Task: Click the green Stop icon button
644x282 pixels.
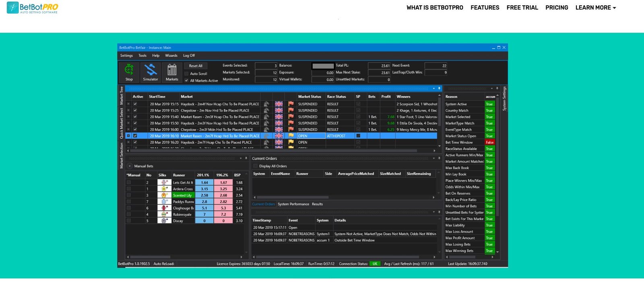Action: coord(129,72)
